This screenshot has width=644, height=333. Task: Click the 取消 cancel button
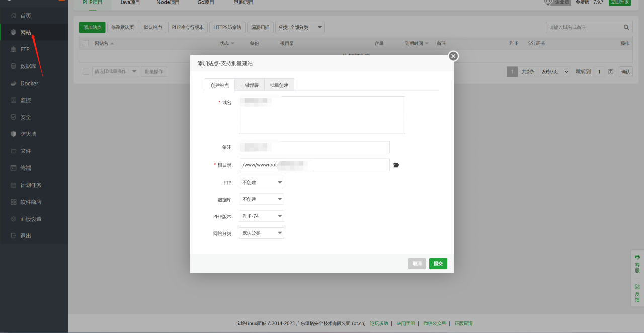point(417,264)
